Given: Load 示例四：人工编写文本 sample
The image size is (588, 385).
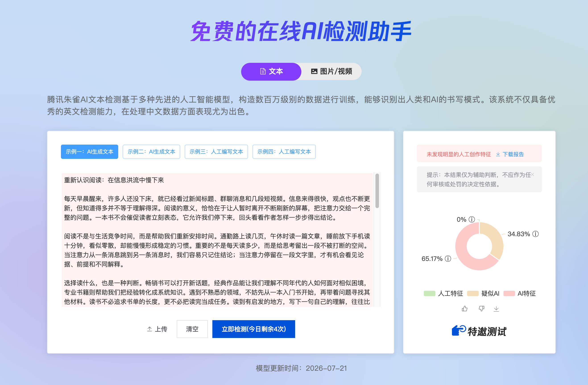Looking at the screenshot, I should click(x=284, y=152).
